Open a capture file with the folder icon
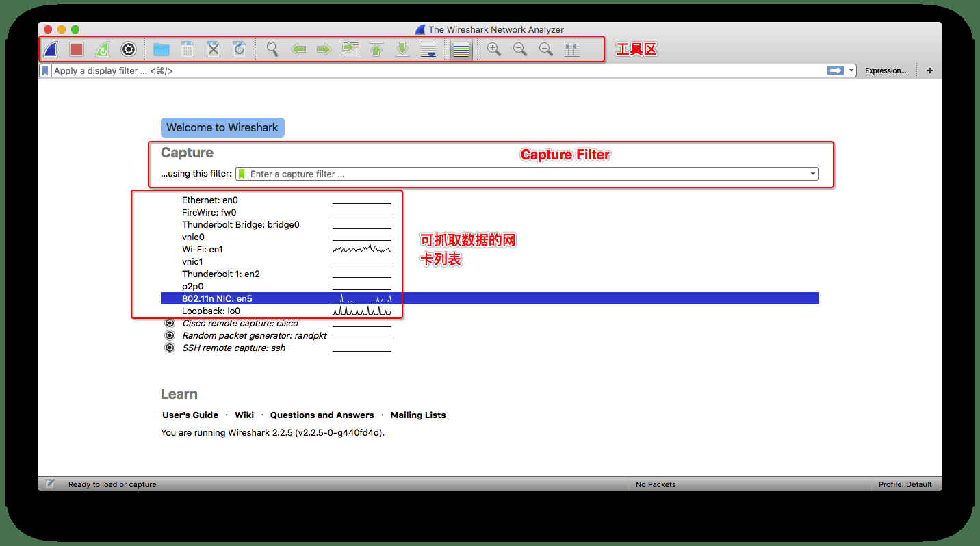 click(162, 49)
